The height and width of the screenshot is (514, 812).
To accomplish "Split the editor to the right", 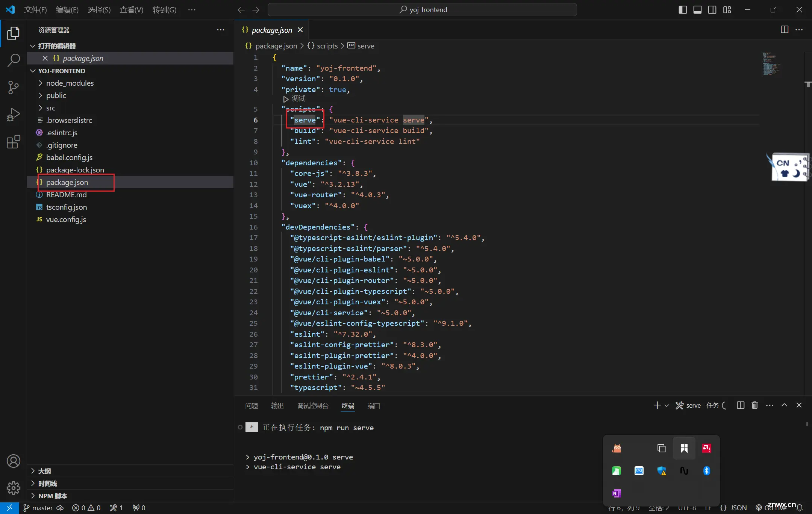I will (785, 30).
